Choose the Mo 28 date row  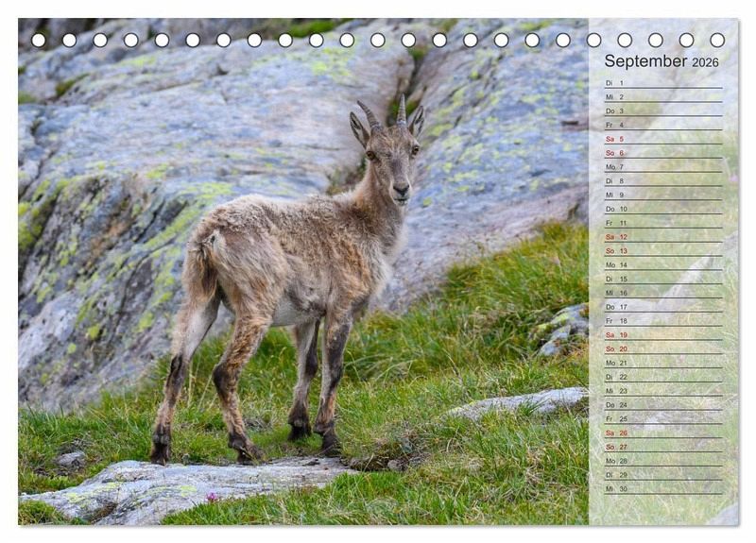(x=661, y=461)
